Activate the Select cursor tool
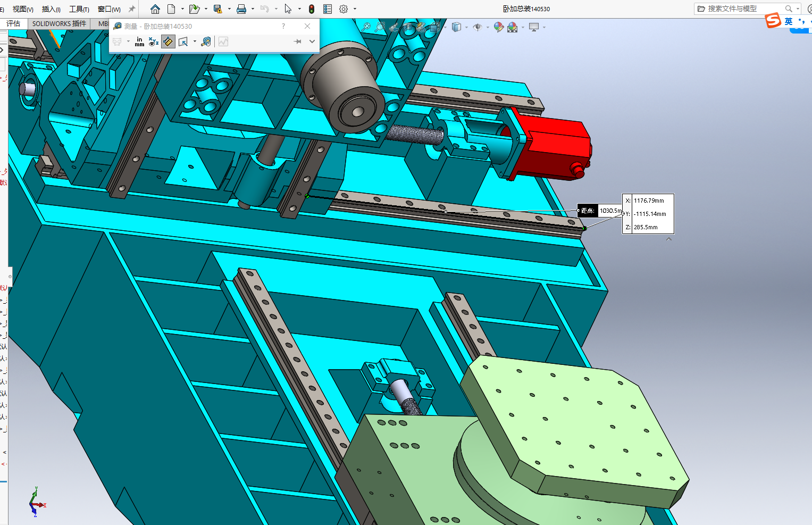 pos(288,9)
